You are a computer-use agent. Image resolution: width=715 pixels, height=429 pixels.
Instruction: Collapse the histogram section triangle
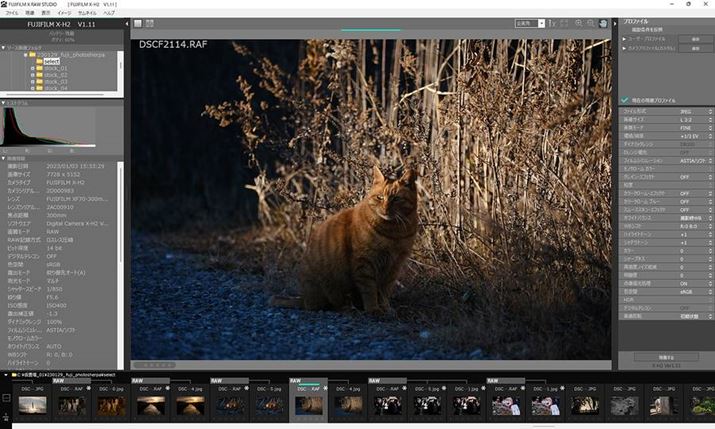[x=3, y=103]
